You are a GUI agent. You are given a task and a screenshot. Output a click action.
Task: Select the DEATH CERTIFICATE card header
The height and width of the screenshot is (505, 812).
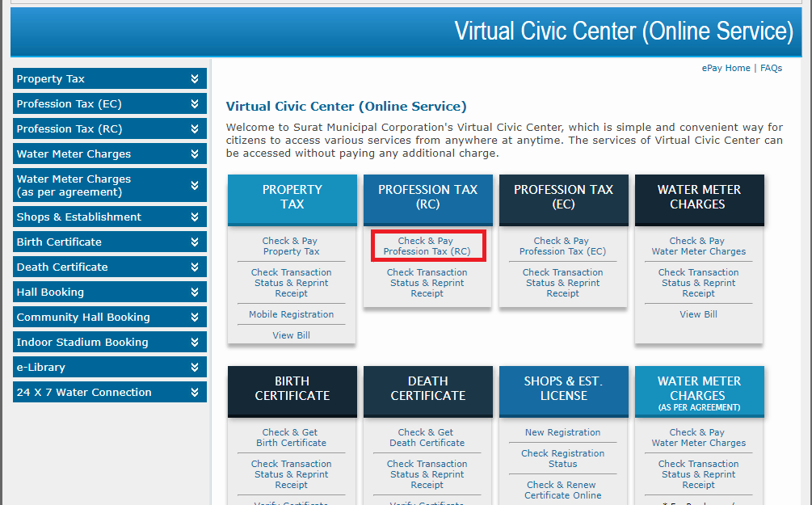(x=427, y=391)
